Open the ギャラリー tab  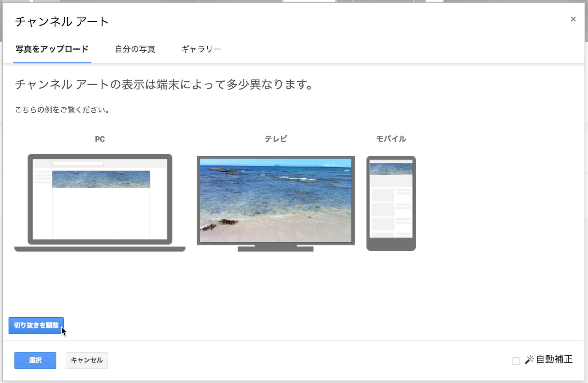pos(201,49)
